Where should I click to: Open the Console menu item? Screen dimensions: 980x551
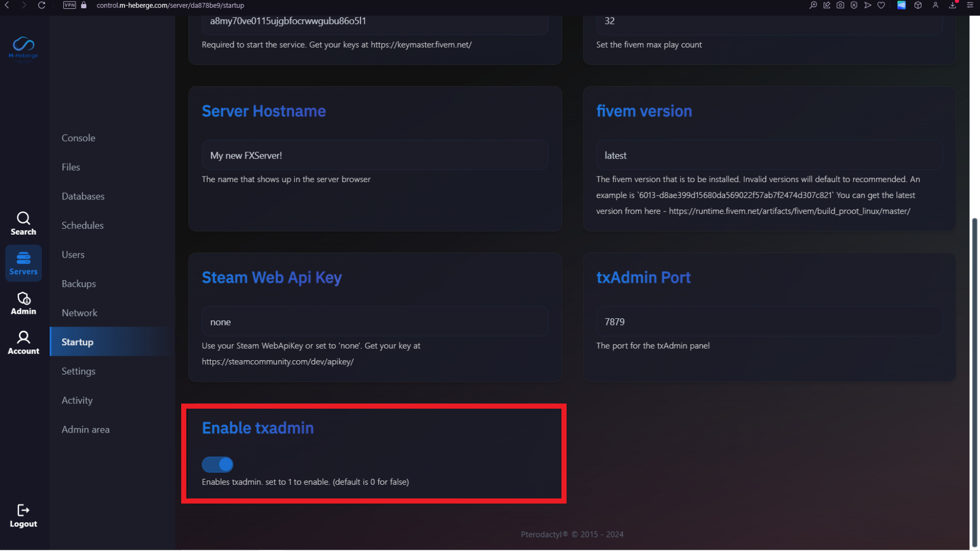tap(79, 138)
